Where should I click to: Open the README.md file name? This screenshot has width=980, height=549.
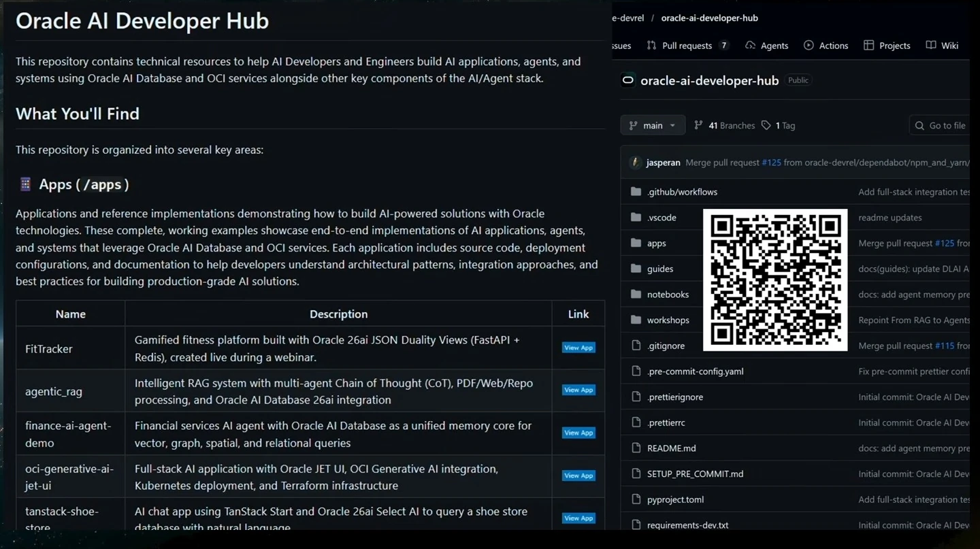click(x=671, y=448)
